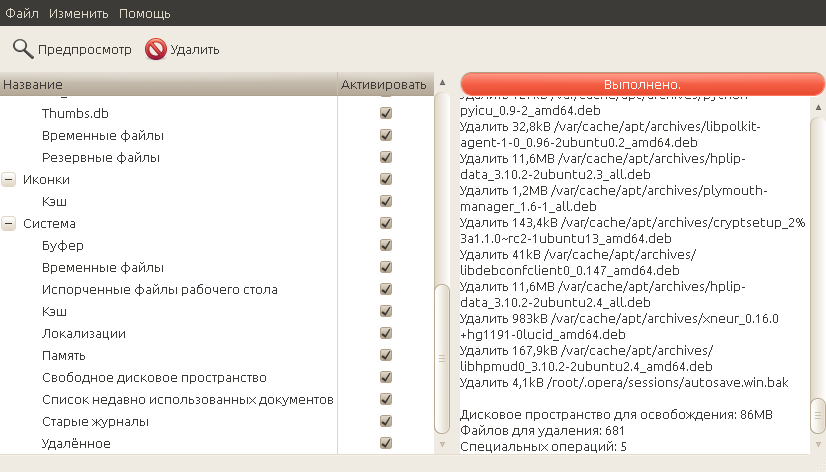Click the options tree vertical scrollbar thumb
Viewport: 826px width, 472px height.
coord(442,358)
